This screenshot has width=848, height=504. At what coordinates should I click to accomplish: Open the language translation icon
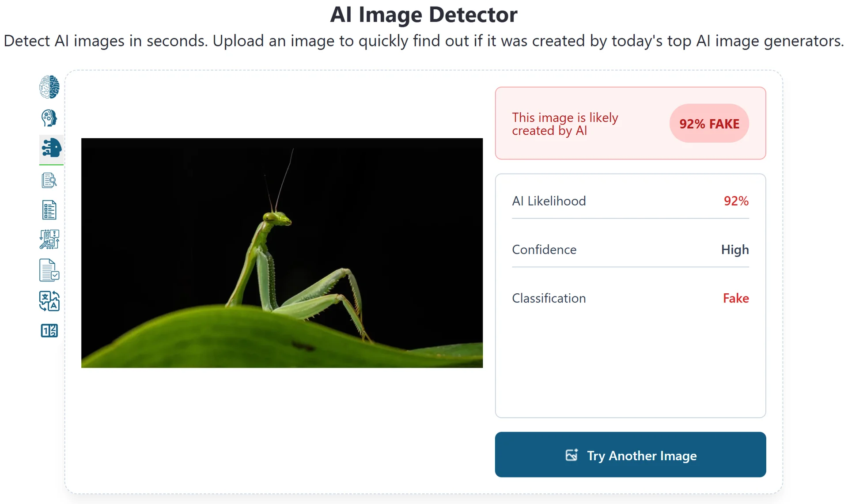(x=49, y=301)
